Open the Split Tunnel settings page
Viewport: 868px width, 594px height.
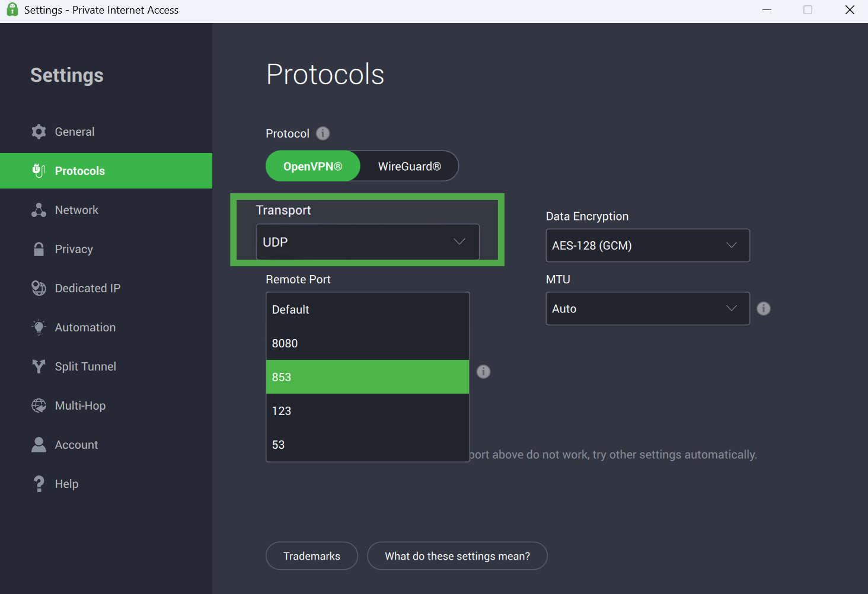106,366
